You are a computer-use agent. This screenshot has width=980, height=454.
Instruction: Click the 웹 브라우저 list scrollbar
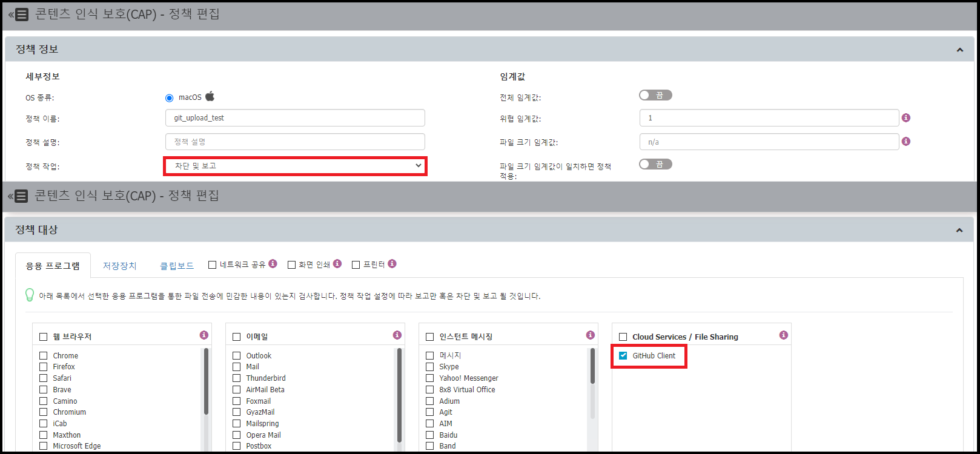pos(206,381)
